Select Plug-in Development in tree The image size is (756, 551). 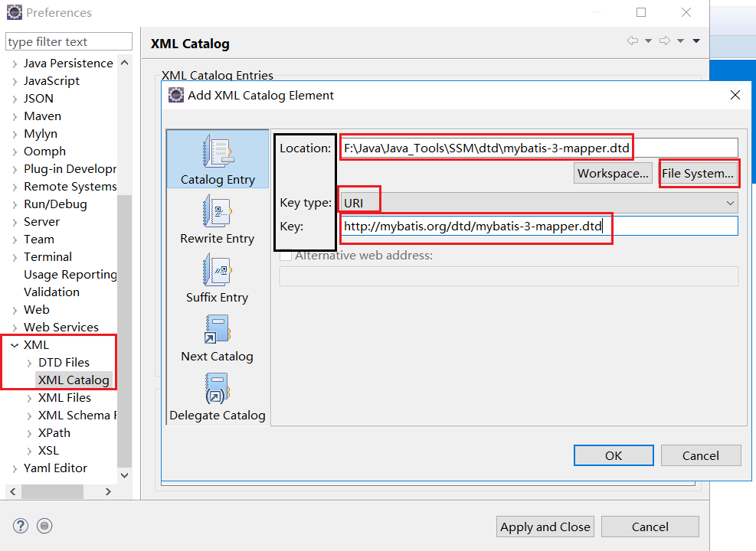(70, 169)
